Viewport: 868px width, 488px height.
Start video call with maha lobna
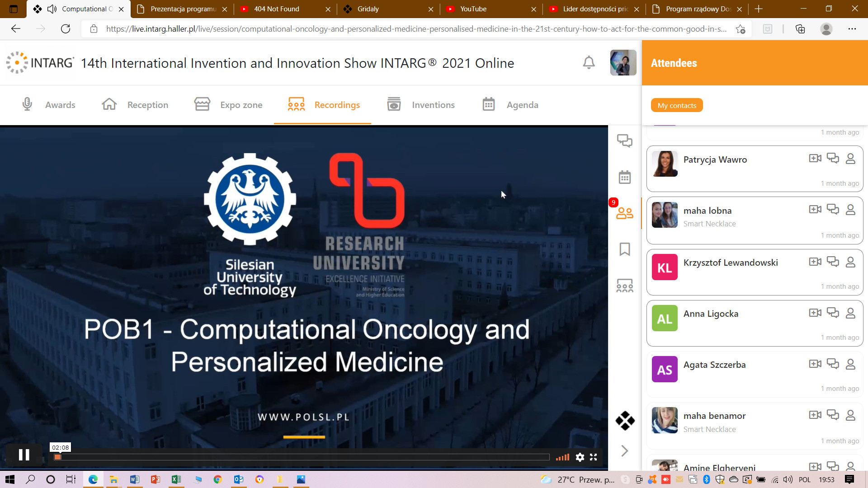point(815,209)
